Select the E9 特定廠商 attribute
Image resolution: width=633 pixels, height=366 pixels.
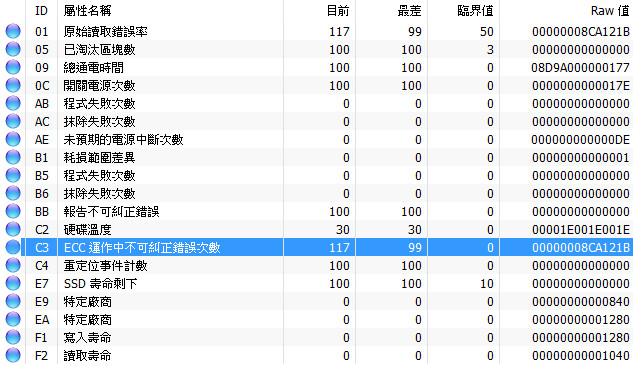pos(87,301)
